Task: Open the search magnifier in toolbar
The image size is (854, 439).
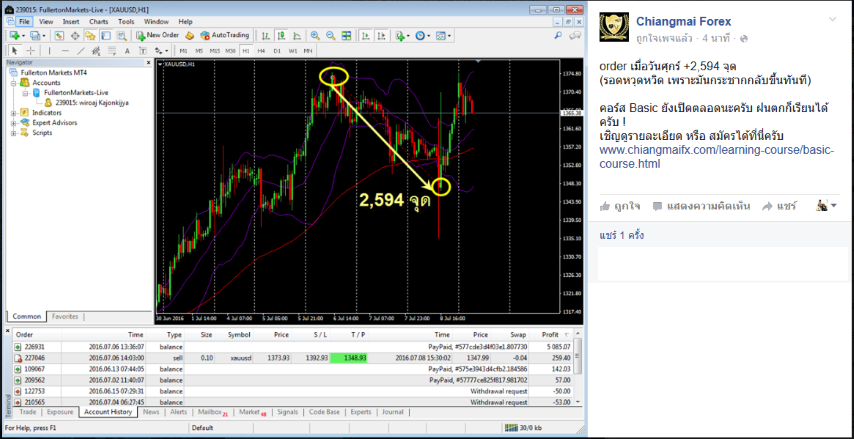Action: [558, 35]
